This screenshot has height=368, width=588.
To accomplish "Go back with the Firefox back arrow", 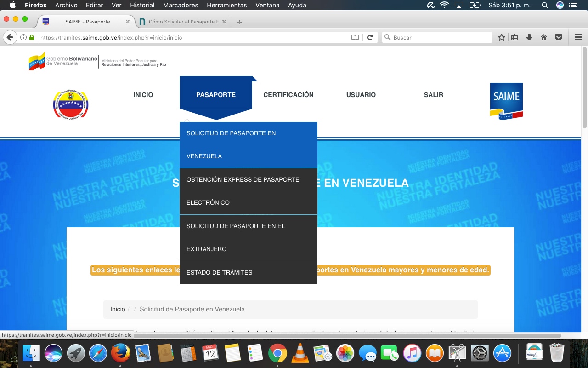I will click(10, 37).
